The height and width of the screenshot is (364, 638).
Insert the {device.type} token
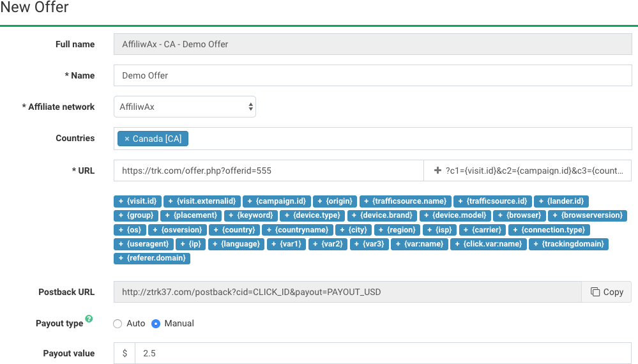(312, 215)
